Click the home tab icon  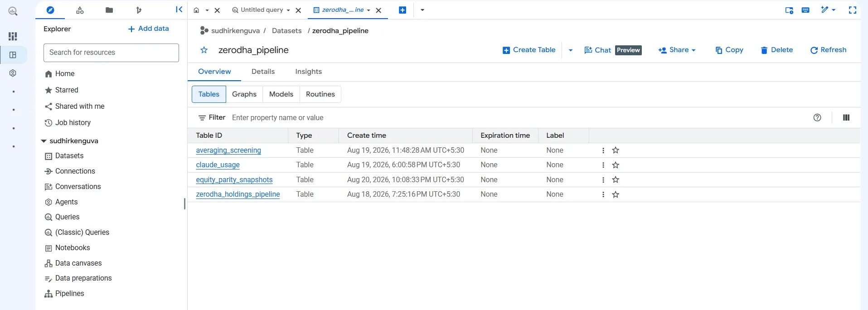click(x=196, y=10)
